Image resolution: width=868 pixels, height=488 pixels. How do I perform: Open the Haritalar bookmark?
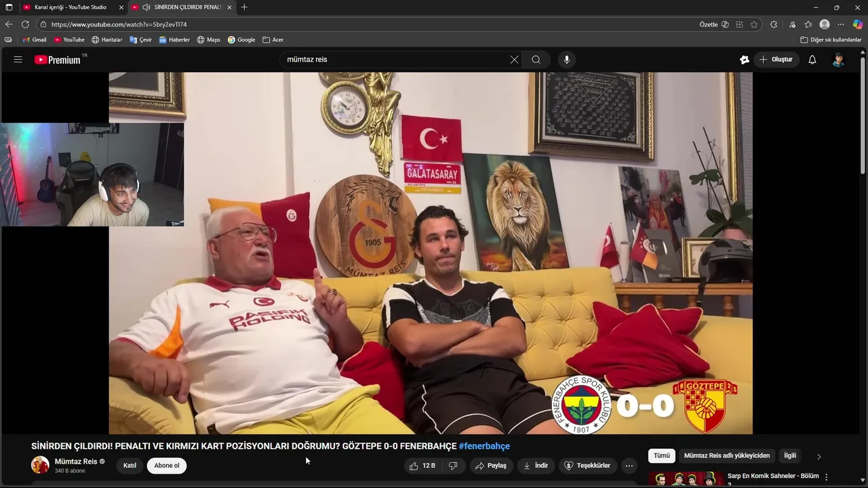click(x=106, y=39)
